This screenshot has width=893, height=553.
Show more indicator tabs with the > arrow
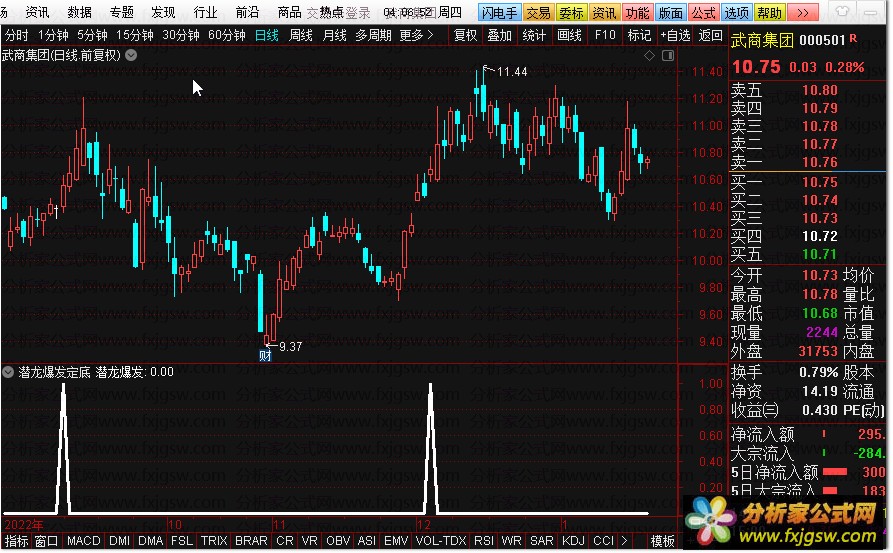pos(625,540)
